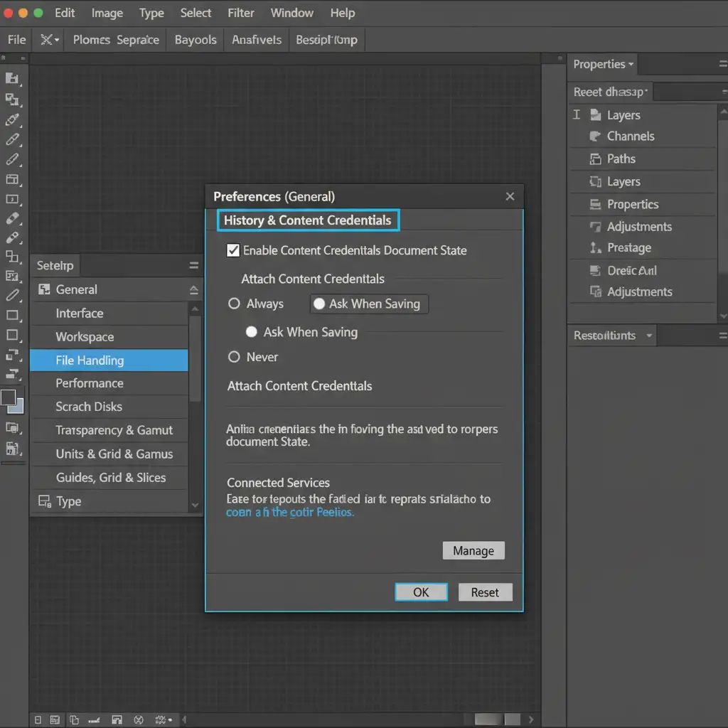The height and width of the screenshot is (728, 728).
Task: Open the Properties panel dropdown arrow
Action: tap(631, 65)
